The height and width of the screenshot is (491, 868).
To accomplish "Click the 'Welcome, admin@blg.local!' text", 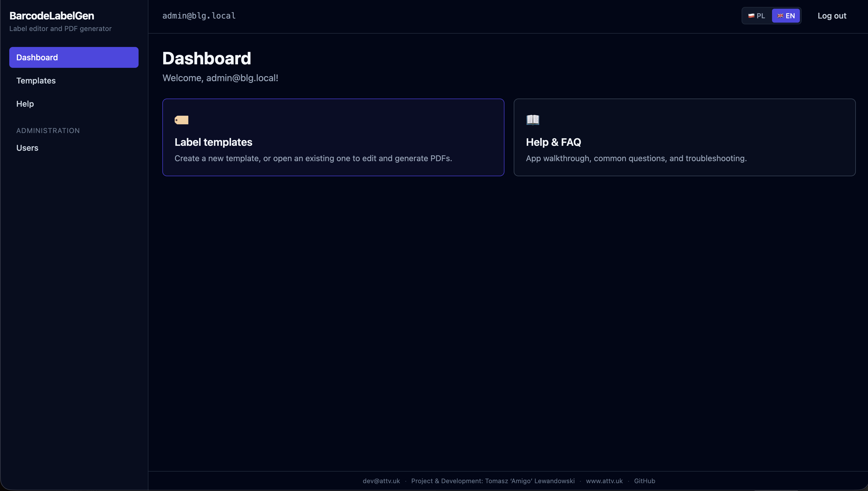I will [x=221, y=78].
